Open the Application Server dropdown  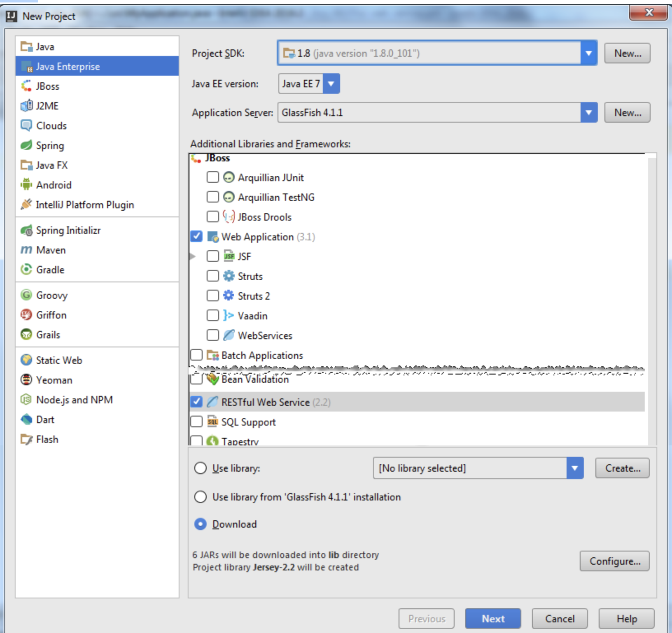pyautogui.click(x=589, y=113)
